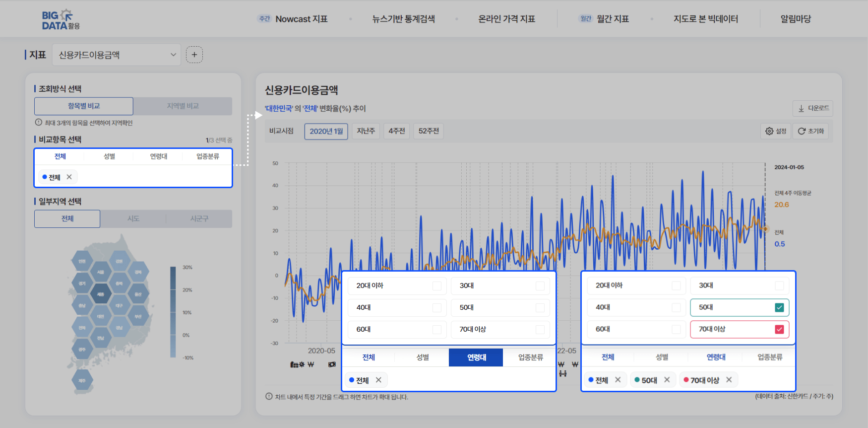
Task: Open 성별 tab under 비교항목 선택
Action: (x=109, y=156)
